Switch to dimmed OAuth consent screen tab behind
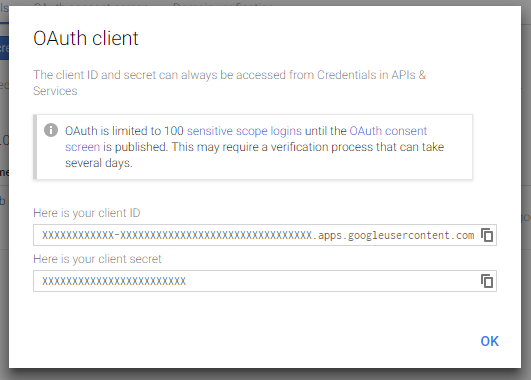Screen dimensions: 531x380 90,3
